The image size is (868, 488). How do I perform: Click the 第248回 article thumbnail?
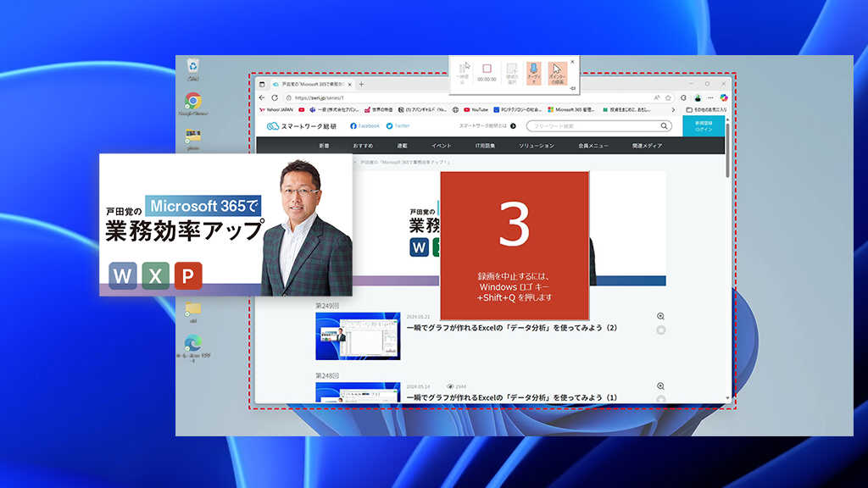pos(358,392)
